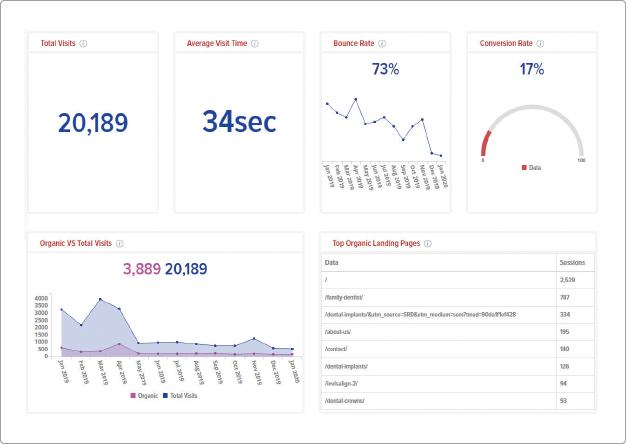
Task: Select the /family-dentist/ row
Action: 458,297
